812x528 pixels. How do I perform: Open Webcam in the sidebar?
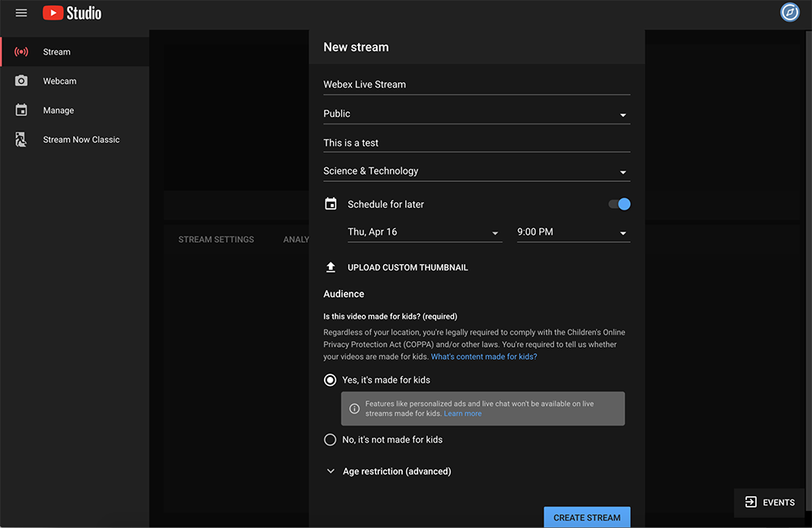tap(75, 81)
